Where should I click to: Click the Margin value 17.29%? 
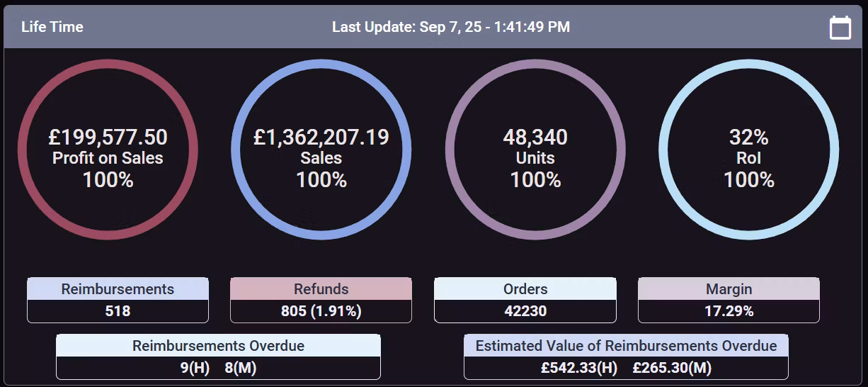click(x=729, y=311)
